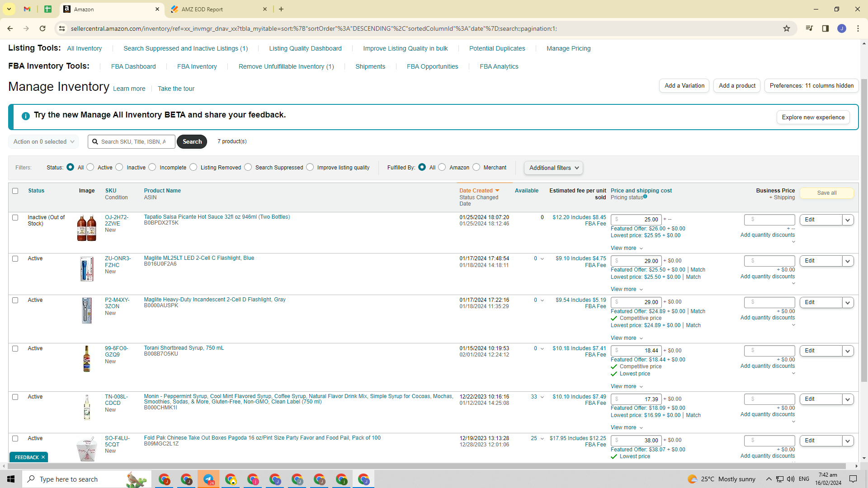The image size is (868, 488).
Task: Click the horizontal scrollbar at page bottom
Action: click(x=426, y=466)
